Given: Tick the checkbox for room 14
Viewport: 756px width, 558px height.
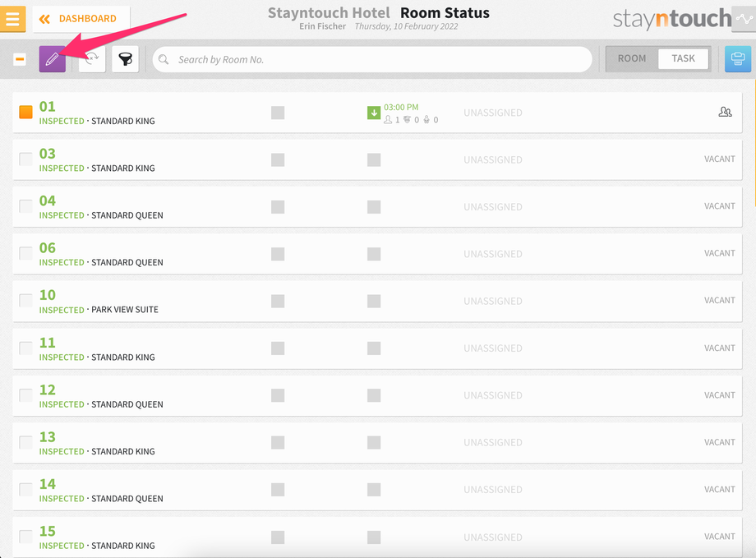Looking at the screenshot, I should 25,490.
